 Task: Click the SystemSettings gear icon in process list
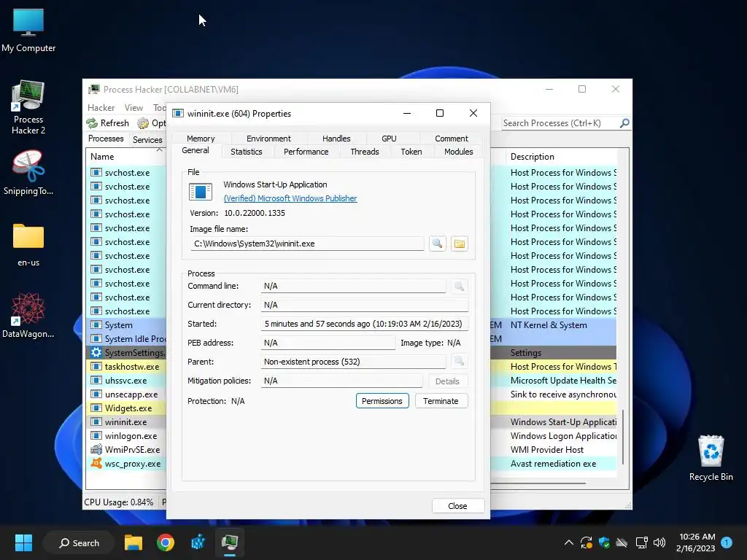pyautogui.click(x=96, y=352)
